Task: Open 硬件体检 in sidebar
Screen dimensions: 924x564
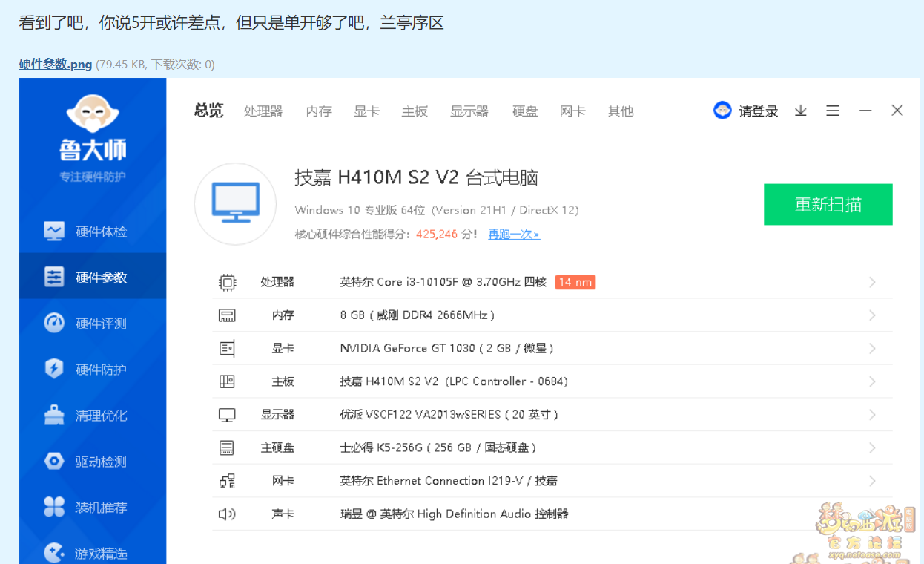Action: tap(93, 232)
